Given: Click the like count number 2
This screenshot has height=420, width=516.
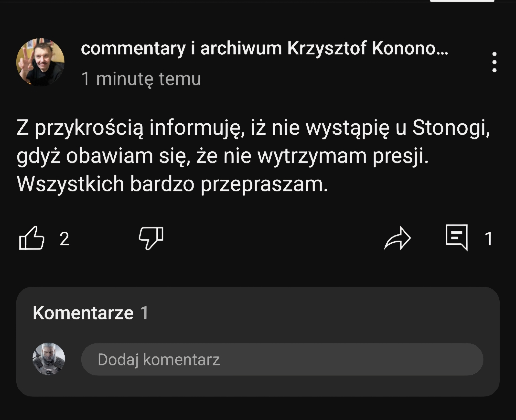Looking at the screenshot, I should pyautogui.click(x=65, y=239).
